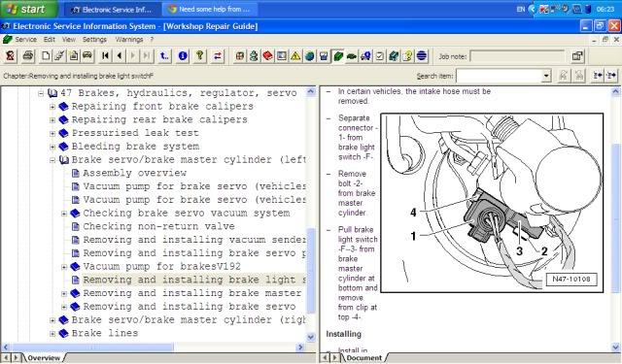Open the View menu
The height and width of the screenshot is (364, 622).
[x=68, y=40]
